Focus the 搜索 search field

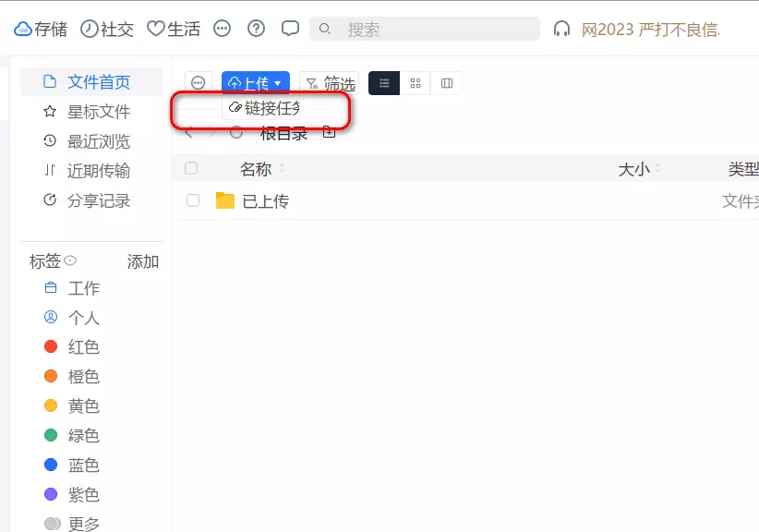coord(425,29)
